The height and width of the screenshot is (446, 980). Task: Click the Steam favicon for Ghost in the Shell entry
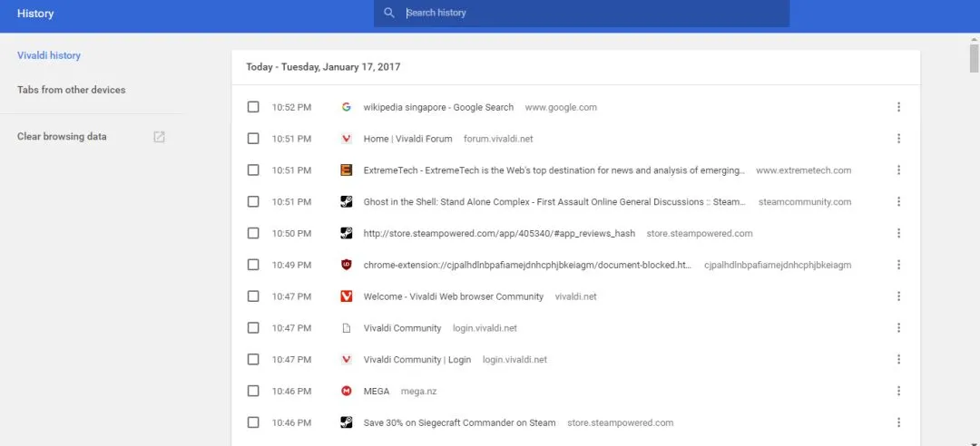(347, 202)
